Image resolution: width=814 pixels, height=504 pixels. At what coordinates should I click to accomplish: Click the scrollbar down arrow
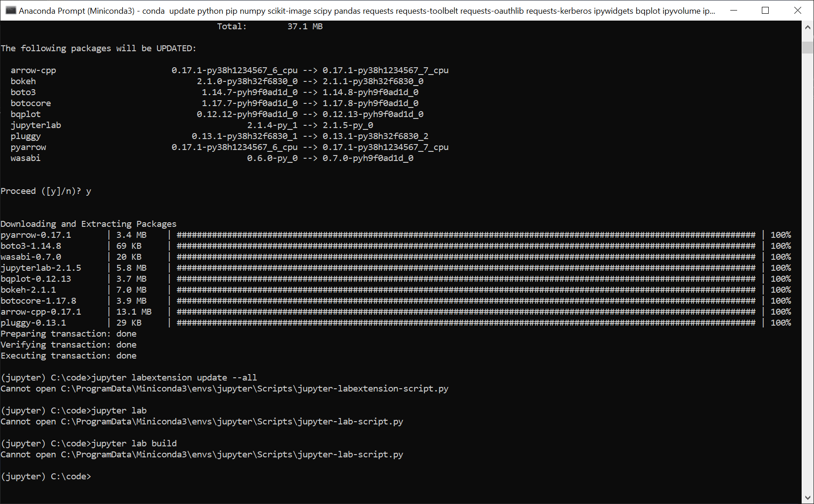pos(808,497)
